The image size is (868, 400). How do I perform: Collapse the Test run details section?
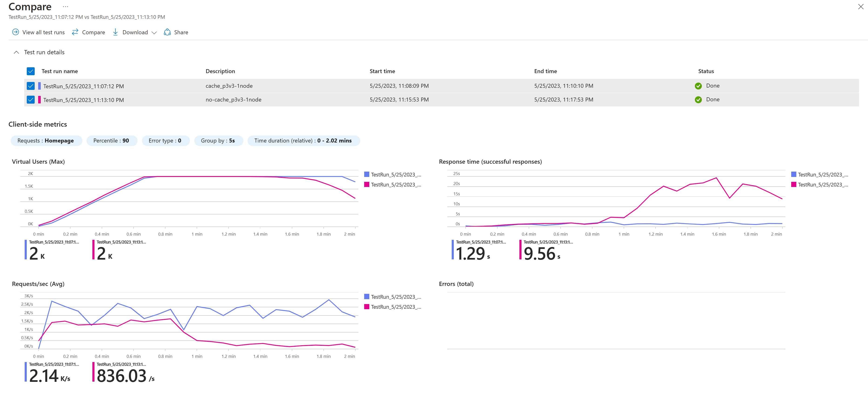click(x=16, y=52)
